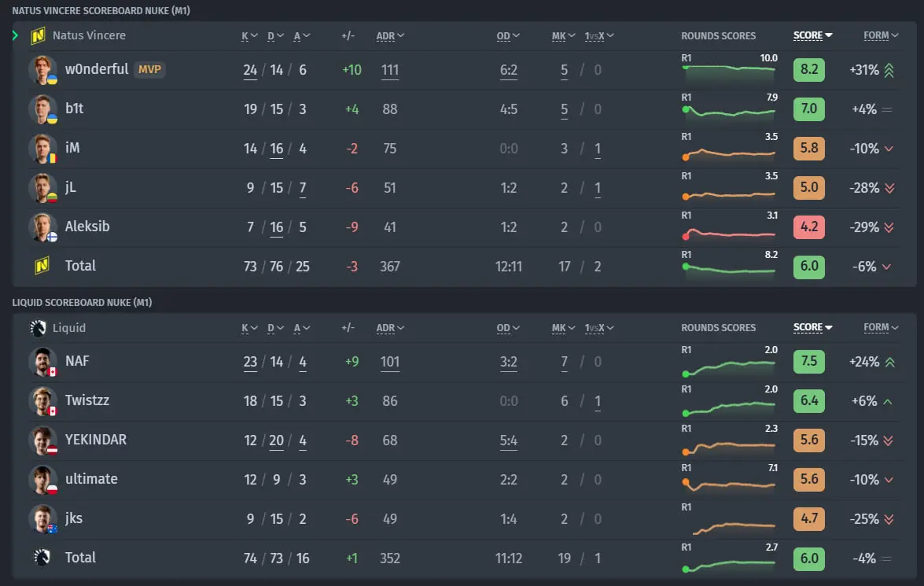Open the Natus Vincere team name link
Viewport: 924px width, 586px height.
(x=89, y=35)
